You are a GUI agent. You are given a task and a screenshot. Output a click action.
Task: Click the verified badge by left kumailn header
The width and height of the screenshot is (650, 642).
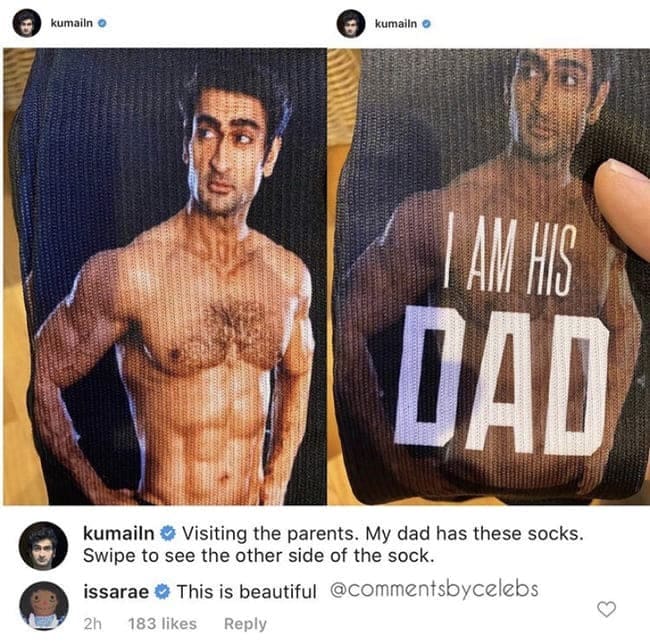(102, 24)
